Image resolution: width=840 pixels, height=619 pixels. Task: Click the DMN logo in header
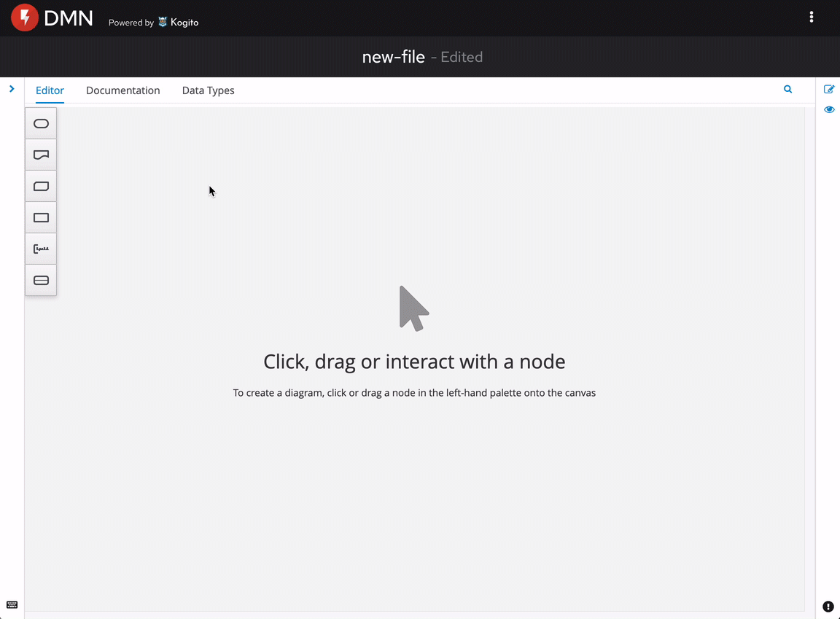[52, 18]
